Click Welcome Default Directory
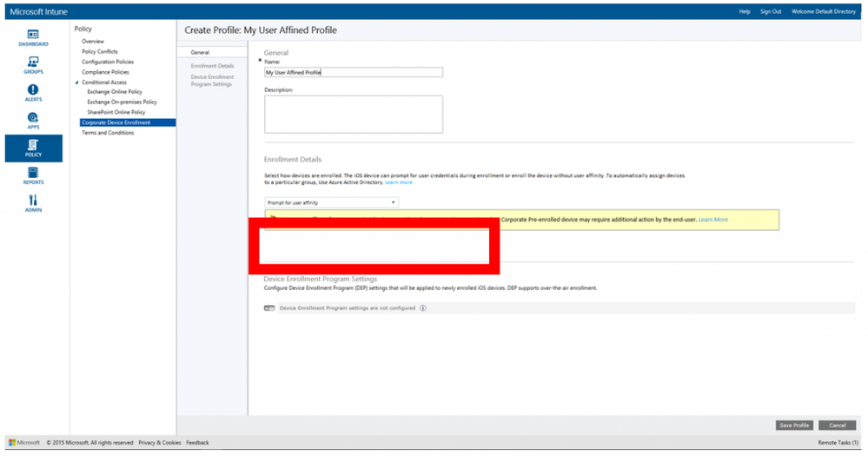 (824, 11)
